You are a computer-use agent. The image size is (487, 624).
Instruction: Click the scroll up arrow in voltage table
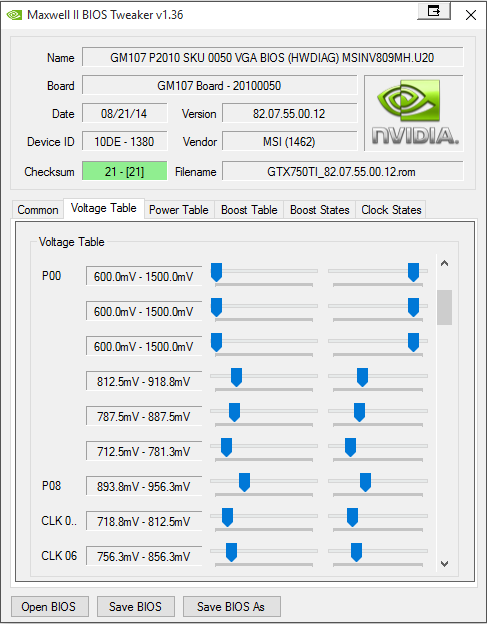coord(444,263)
